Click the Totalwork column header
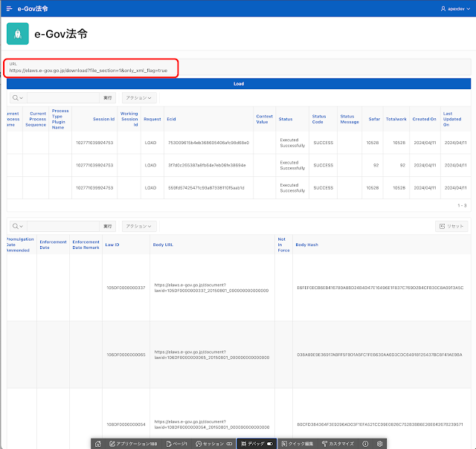Screen dimensions: 476x449 [396, 119]
